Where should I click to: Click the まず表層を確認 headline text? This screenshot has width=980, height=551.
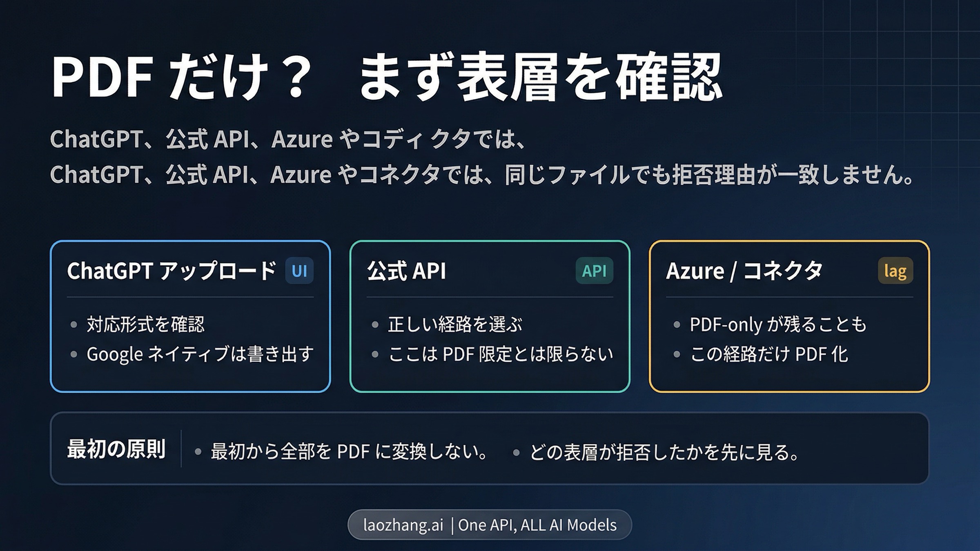[541, 78]
